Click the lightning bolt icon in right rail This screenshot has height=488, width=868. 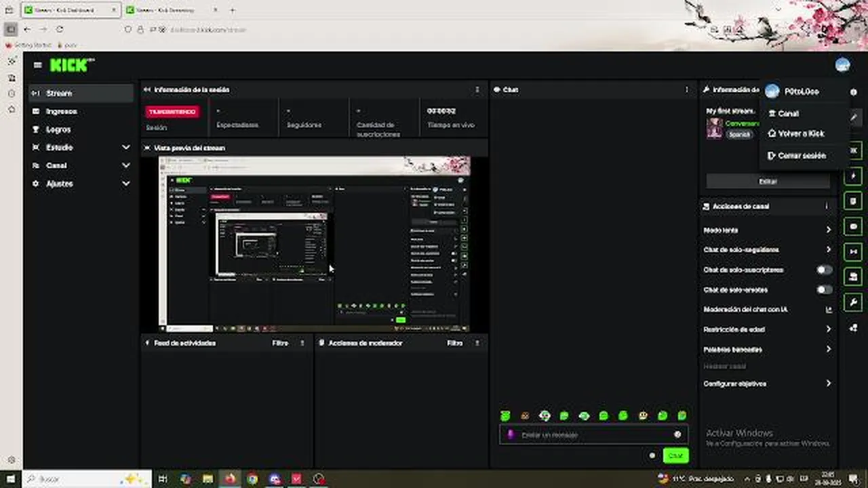coord(854,176)
